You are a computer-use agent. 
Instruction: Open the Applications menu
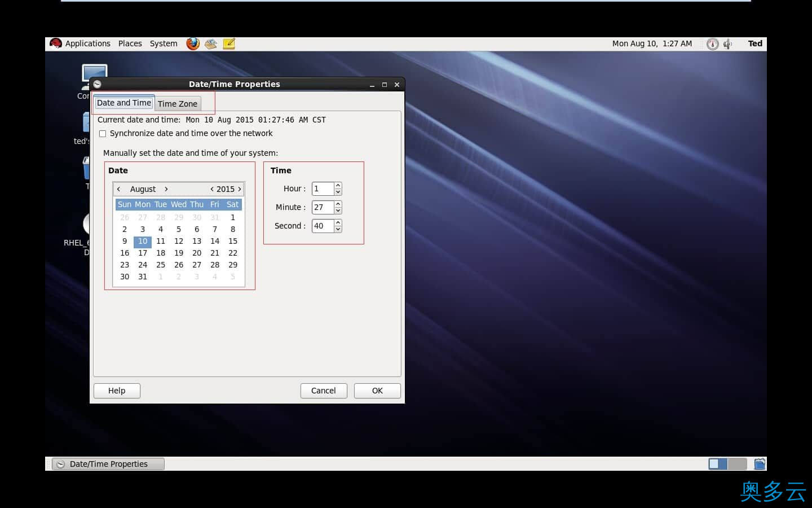point(87,43)
